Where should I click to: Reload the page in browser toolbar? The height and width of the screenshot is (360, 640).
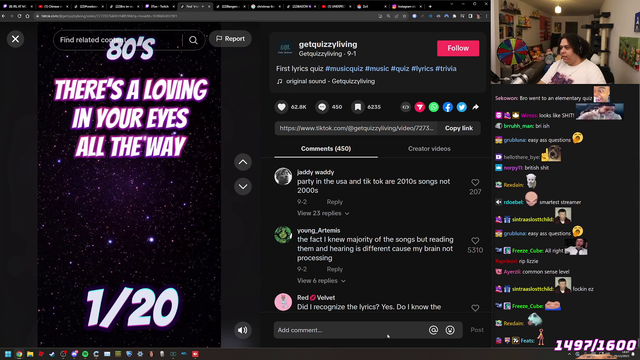[x=19, y=16]
